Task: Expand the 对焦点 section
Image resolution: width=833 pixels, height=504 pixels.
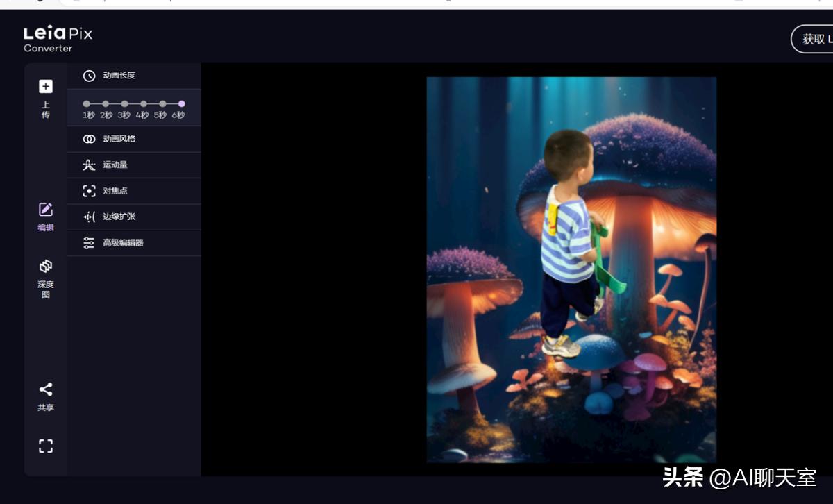Action: point(134,191)
